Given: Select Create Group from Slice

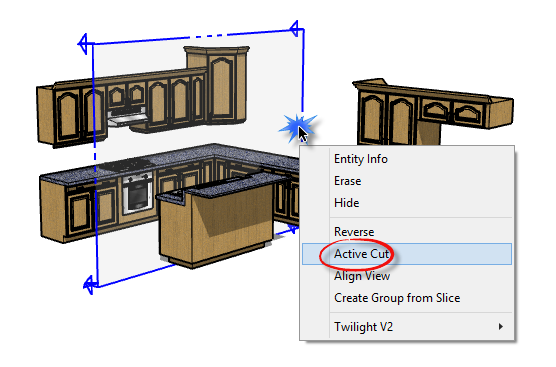Looking at the screenshot, I should pyautogui.click(x=407, y=298).
